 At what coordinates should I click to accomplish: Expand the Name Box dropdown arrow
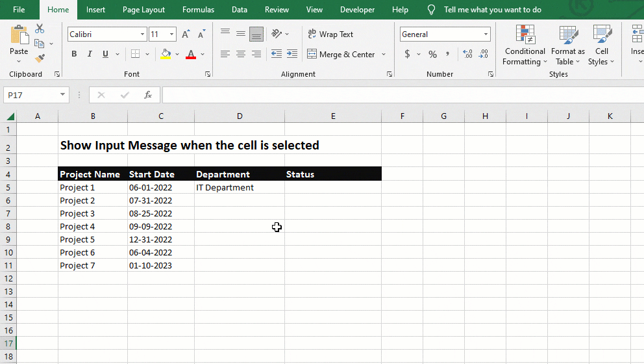tap(62, 95)
